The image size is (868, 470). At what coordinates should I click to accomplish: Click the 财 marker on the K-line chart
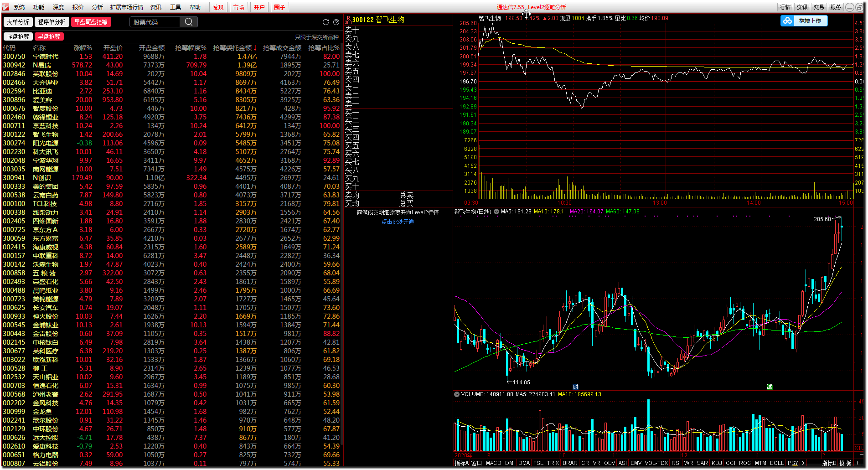tap(575, 387)
